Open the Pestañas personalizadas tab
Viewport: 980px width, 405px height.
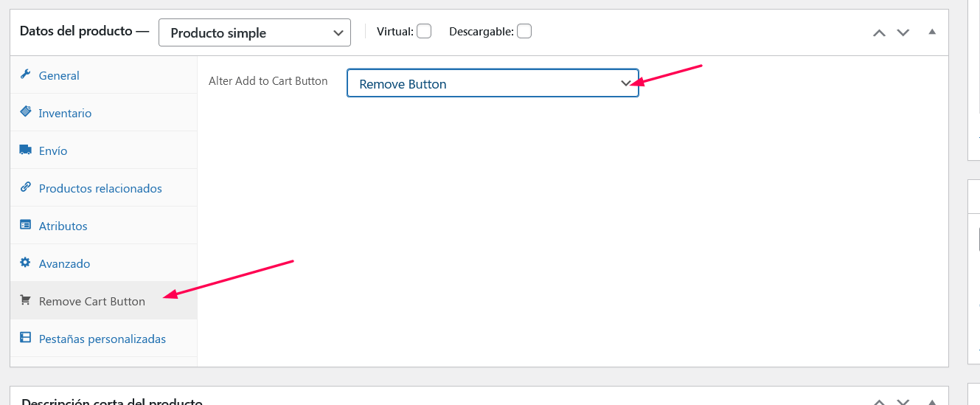[103, 339]
